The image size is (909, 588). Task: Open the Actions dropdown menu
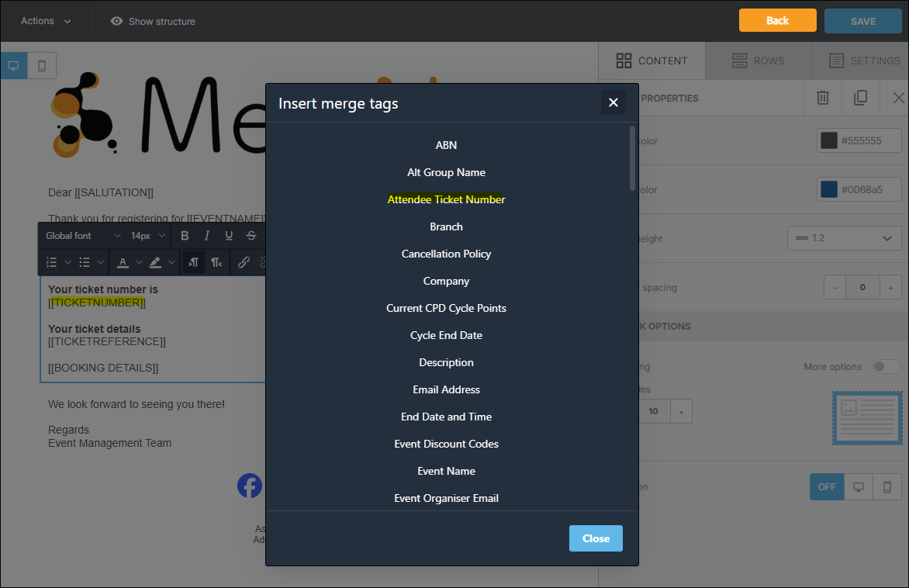(x=46, y=21)
